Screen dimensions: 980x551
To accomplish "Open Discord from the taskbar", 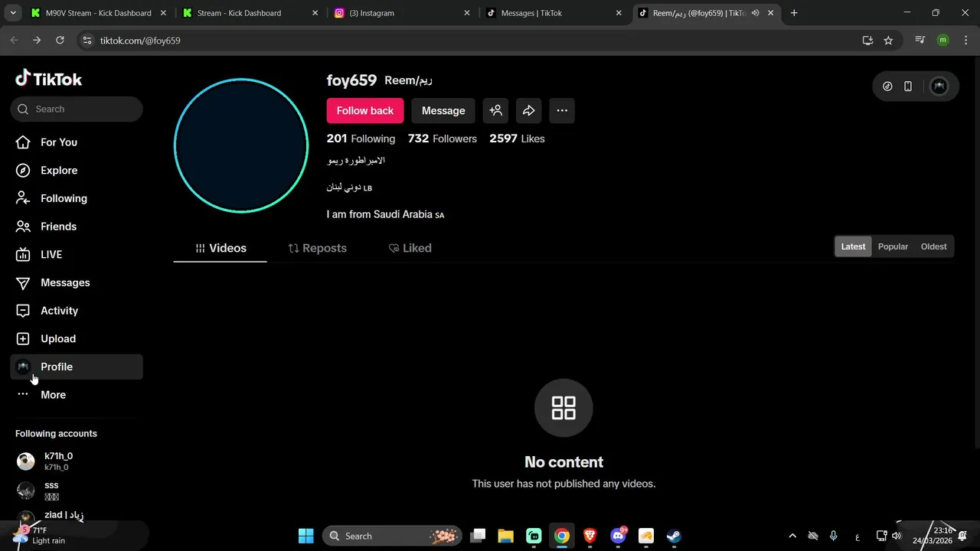I will tap(618, 536).
